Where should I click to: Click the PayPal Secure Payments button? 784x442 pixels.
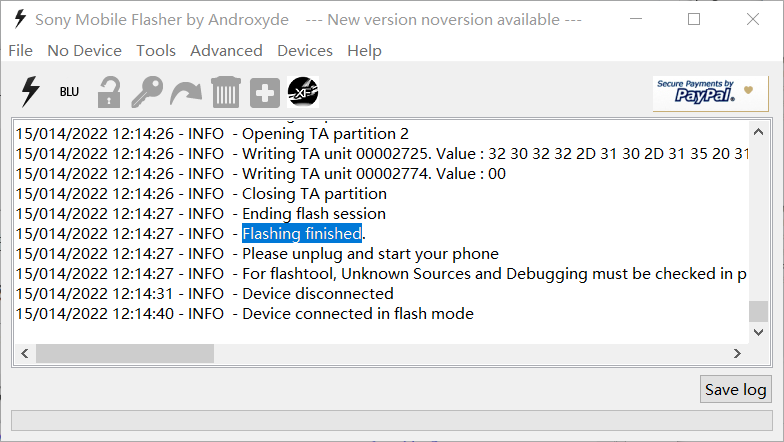(x=708, y=93)
